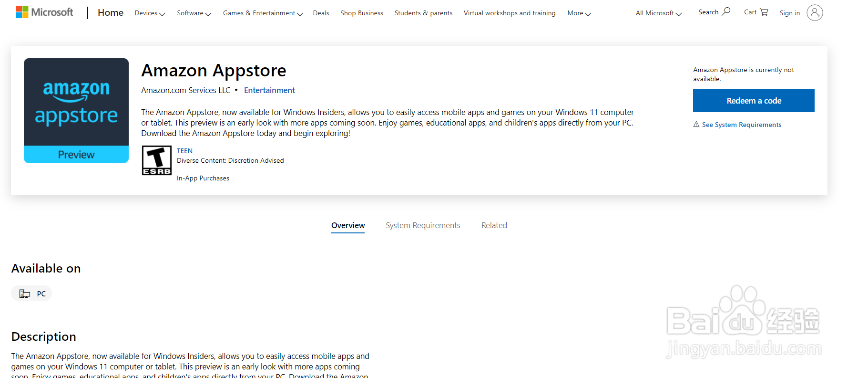Switch to the System Requirements tab
Viewport: 868px width, 378px height.
(x=423, y=225)
